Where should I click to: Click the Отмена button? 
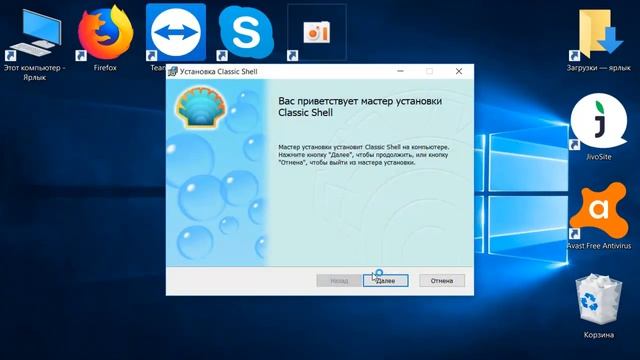pyautogui.click(x=442, y=281)
